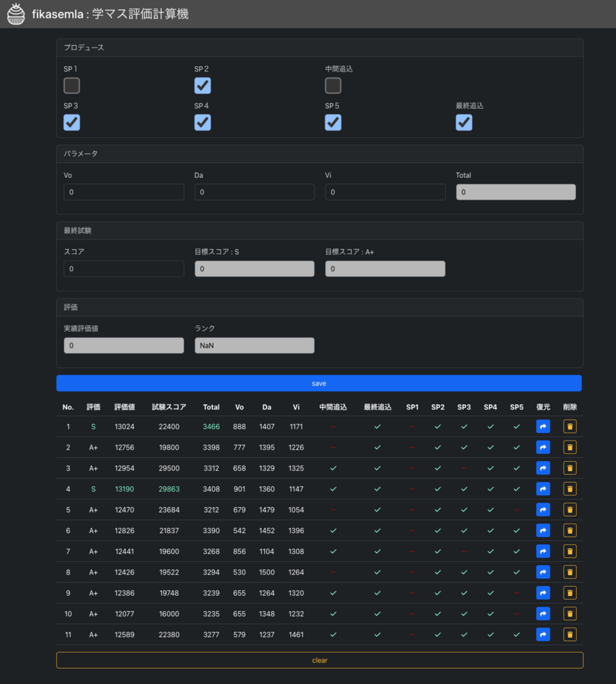Click the Da parameter input field
Viewport: 616px width, 684px height.
(254, 192)
